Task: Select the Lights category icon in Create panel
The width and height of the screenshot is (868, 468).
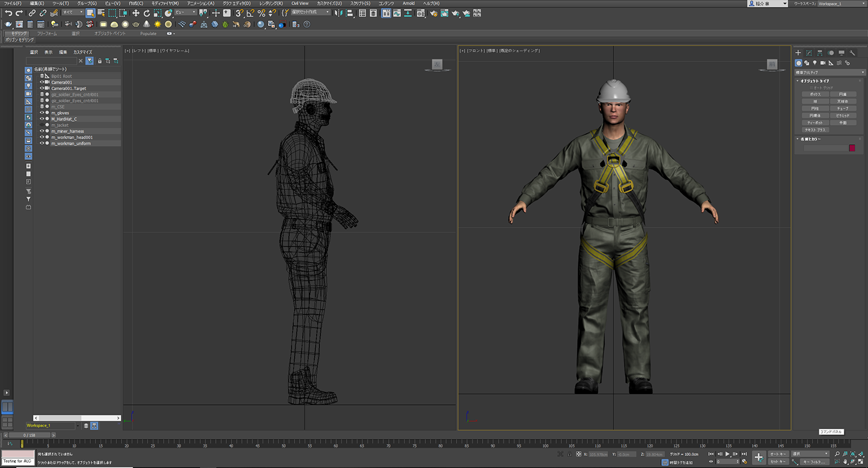Action: click(815, 63)
